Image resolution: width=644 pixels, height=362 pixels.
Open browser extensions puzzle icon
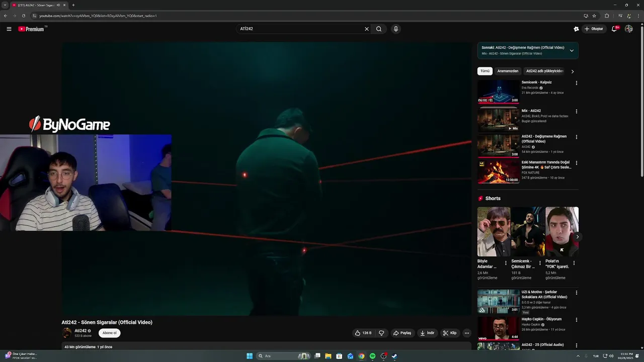click(x=607, y=16)
